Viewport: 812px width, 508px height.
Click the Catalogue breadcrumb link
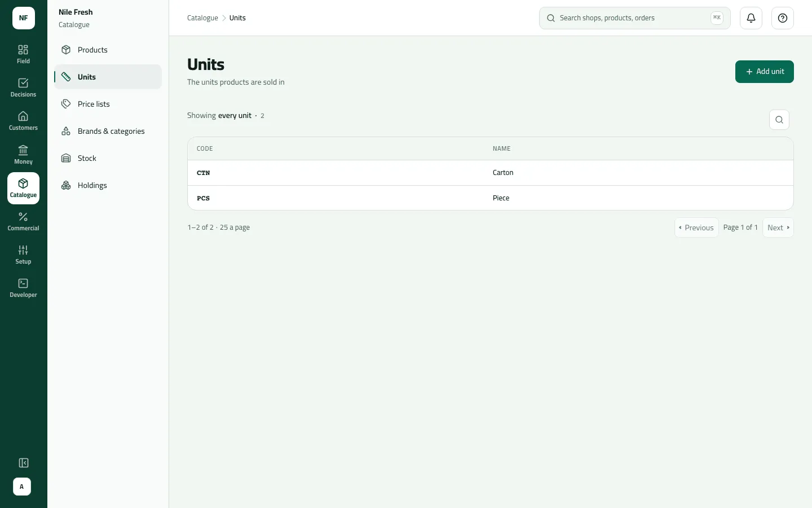click(202, 18)
